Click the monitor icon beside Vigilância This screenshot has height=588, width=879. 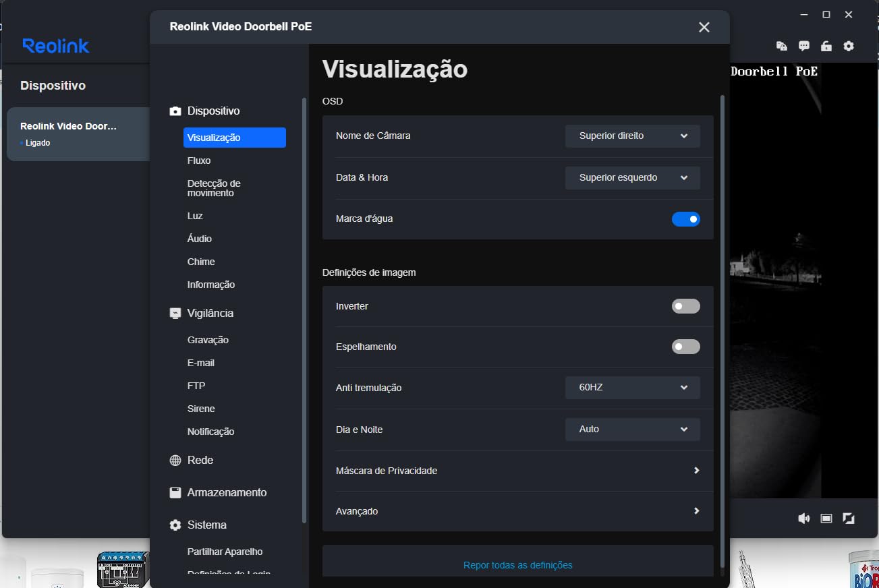click(x=175, y=314)
